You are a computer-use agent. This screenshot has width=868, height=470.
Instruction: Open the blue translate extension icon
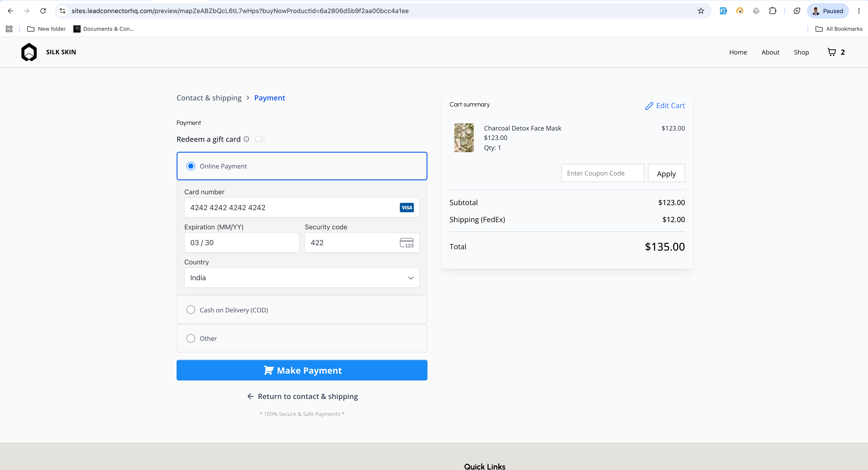[x=723, y=11]
